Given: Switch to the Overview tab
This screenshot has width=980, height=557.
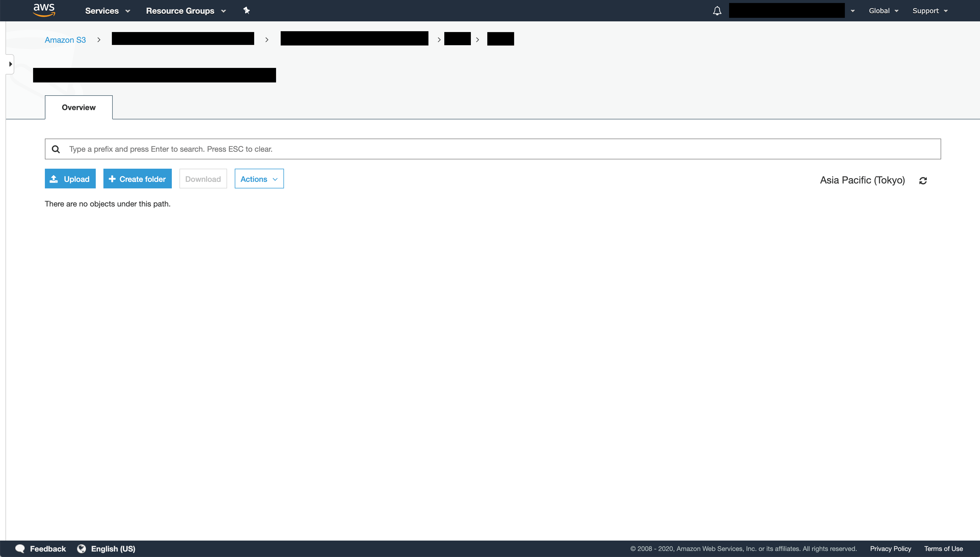Looking at the screenshot, I should pos(78,107).
